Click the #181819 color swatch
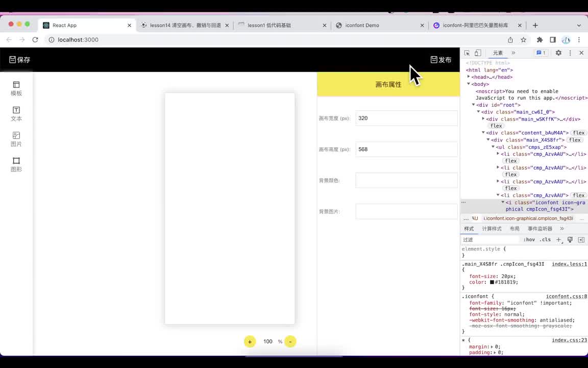Viewport: 588px width, 368px height. (x=492, y=282)
